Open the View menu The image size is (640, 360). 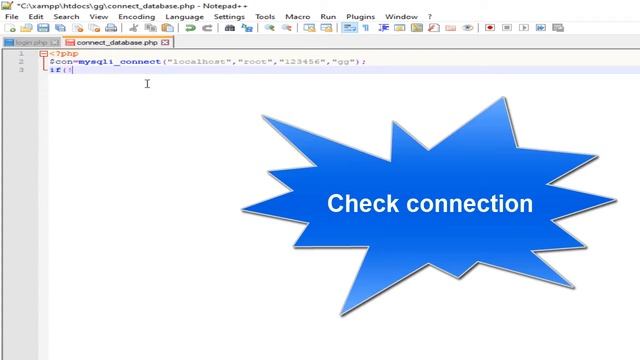point(99,17)
